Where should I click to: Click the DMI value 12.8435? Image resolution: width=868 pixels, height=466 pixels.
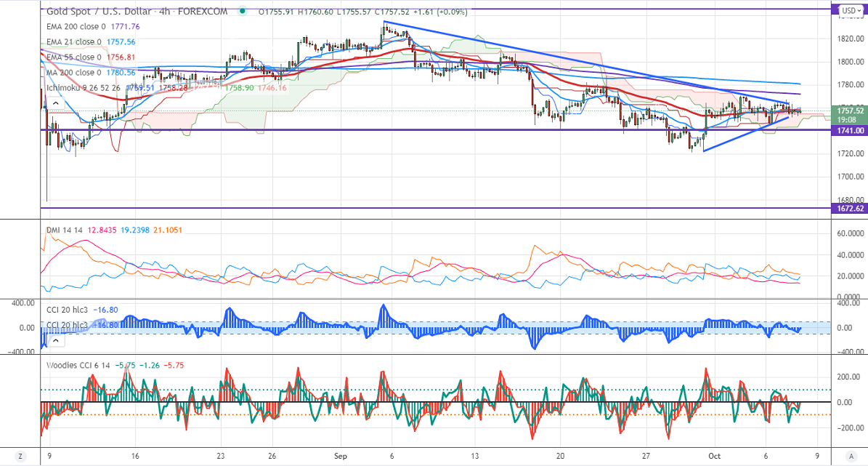click(102, 230)
